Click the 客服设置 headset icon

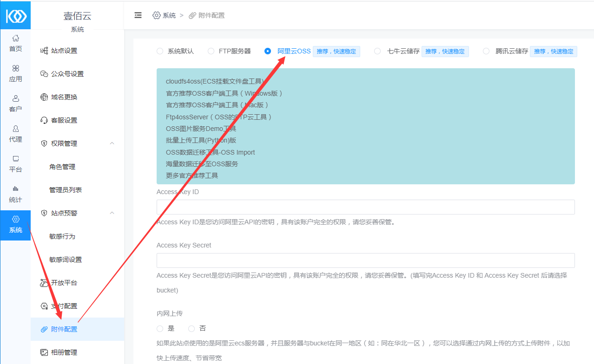pyautogui.click(x=44, y=120)
